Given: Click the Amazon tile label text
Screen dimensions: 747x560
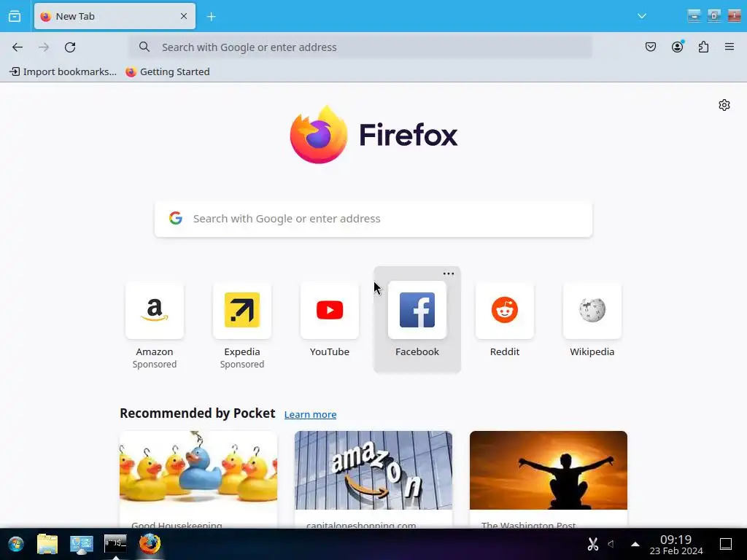Looking at the screenshot, I should pos(155,352).
